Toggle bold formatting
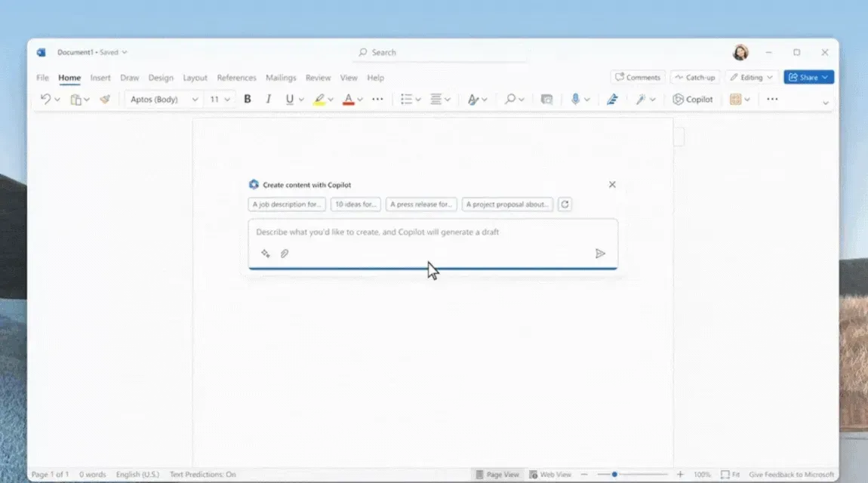868x483 pixels. coord(248,99)
